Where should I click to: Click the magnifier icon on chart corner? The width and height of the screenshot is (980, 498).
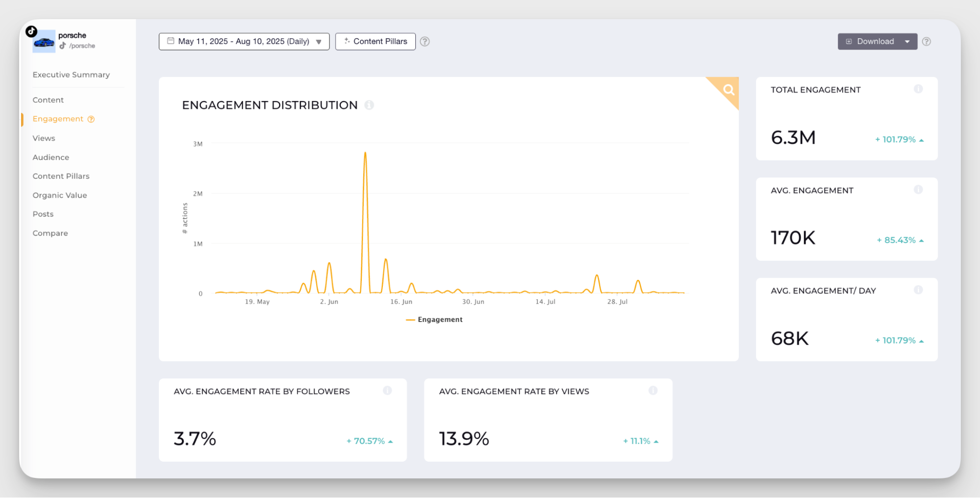point(729,90)
